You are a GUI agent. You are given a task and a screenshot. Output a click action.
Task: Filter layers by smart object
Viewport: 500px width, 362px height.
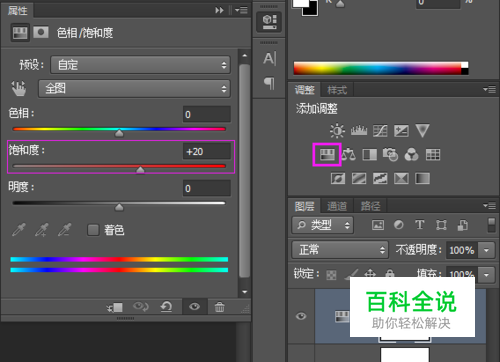[x=463, y=225]
